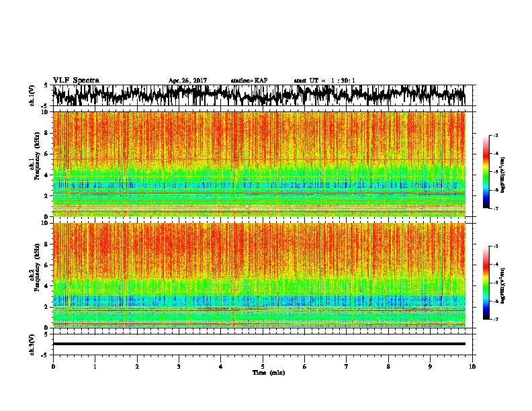The width and height of the screenshot is (532, 411).
Task: Click the ch.1 voltage waveform trace
Action: coord(259,95)
